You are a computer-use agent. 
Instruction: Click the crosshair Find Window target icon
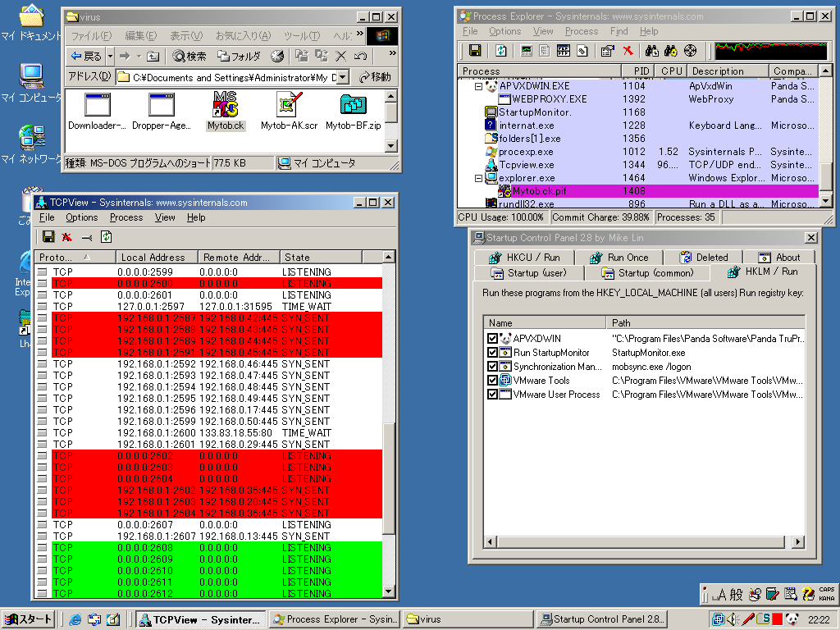coord(690,51)
